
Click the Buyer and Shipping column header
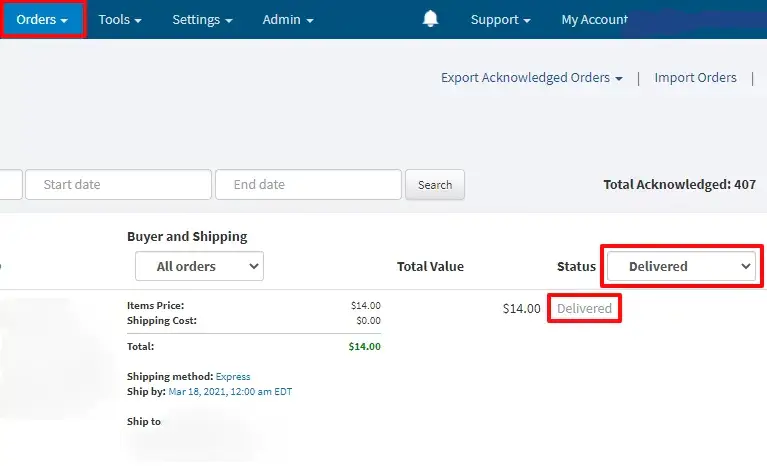point(187,237)
